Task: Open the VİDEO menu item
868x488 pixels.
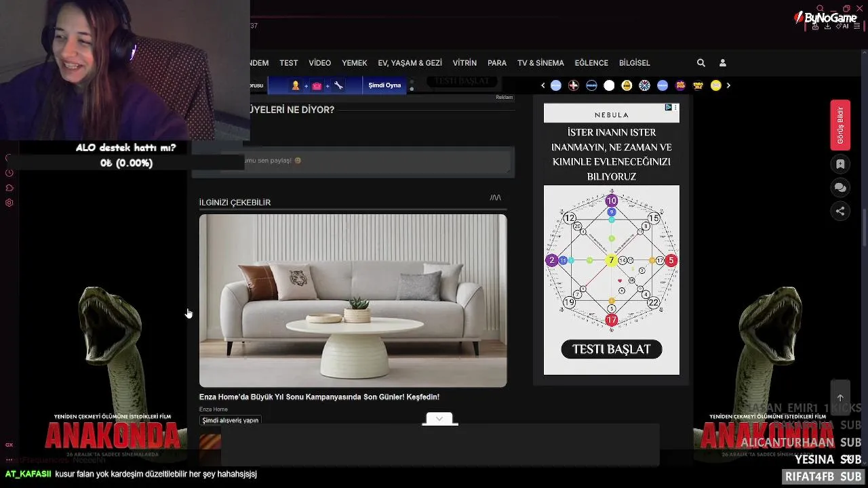Action: tap(320, 63)
